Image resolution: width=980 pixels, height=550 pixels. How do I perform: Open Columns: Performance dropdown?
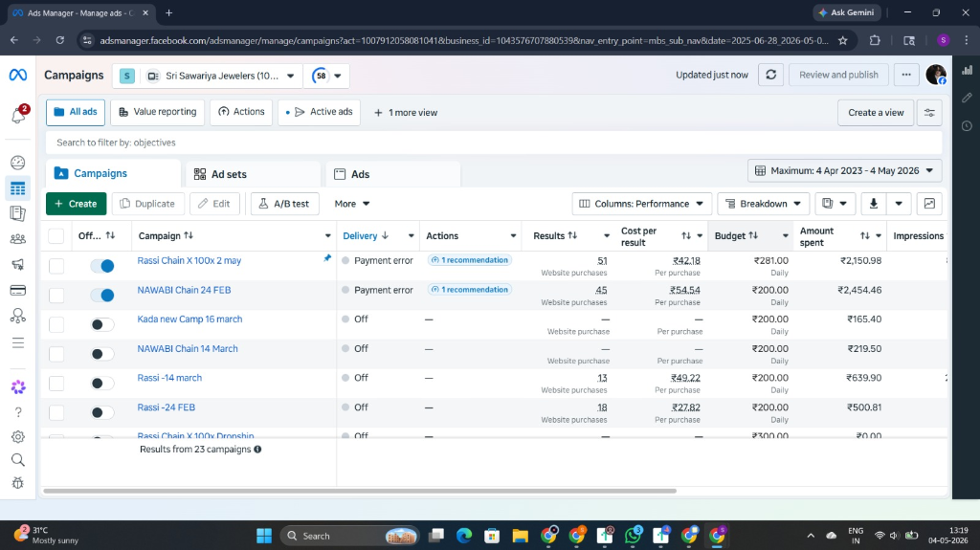click(x=642, y=204)
